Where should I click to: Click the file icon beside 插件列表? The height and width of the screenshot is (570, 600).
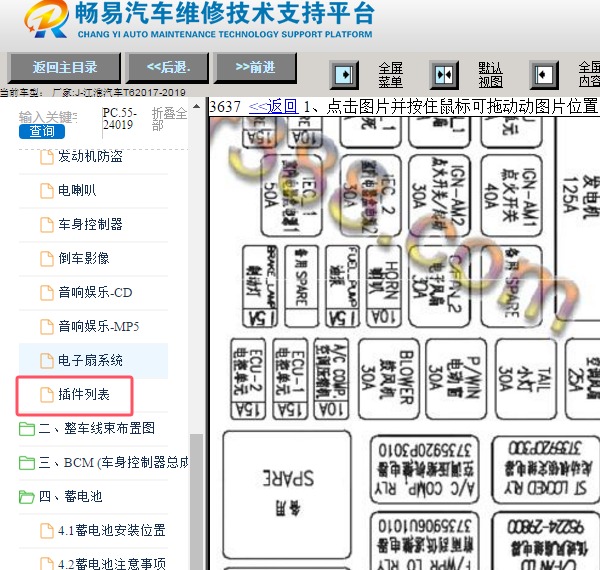click(x=45, y=395)
